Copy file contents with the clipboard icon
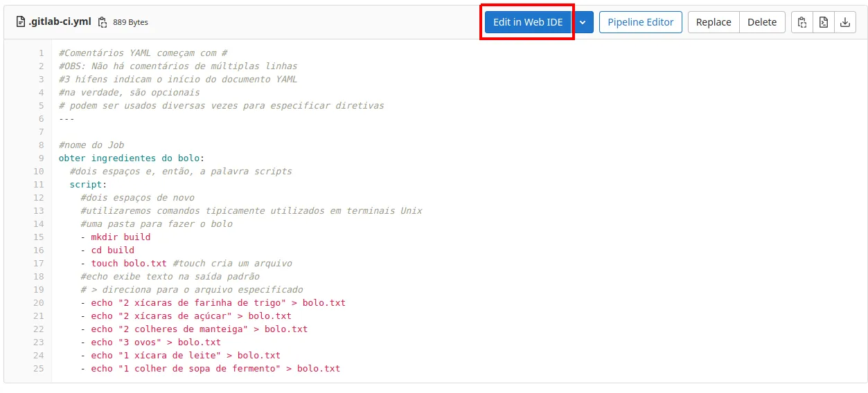 coord(802,22)
